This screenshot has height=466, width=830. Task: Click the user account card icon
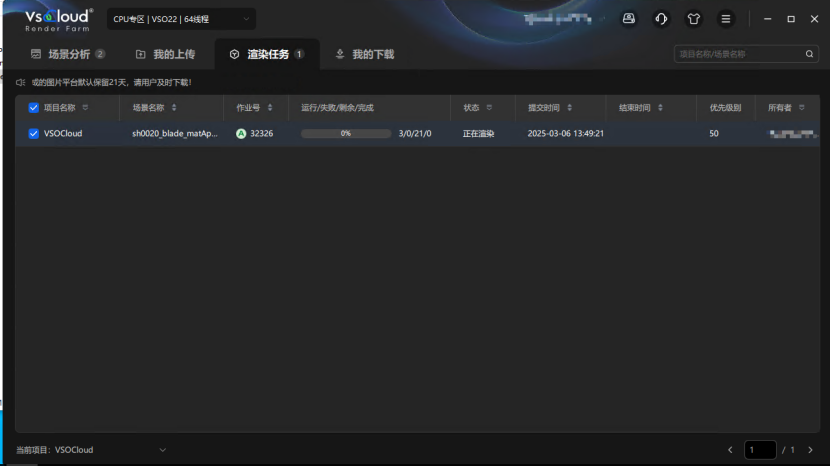(628, 19)
